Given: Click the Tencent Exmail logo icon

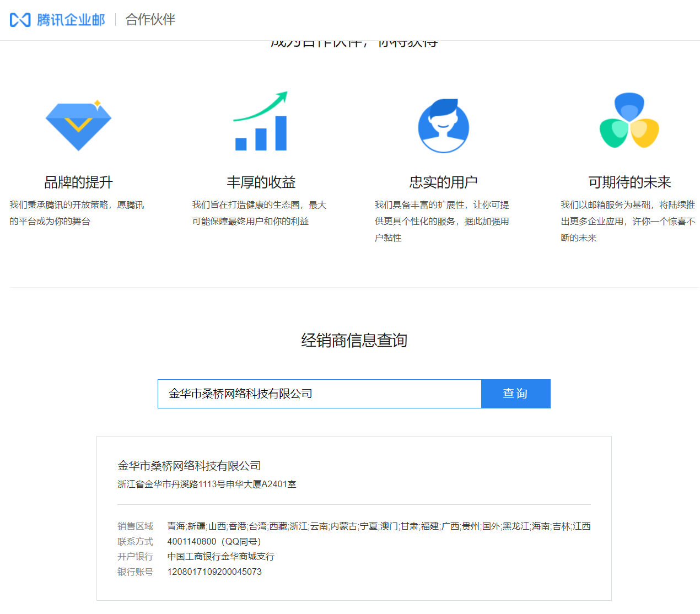Looking at the screenshot, I should (20, 20).
